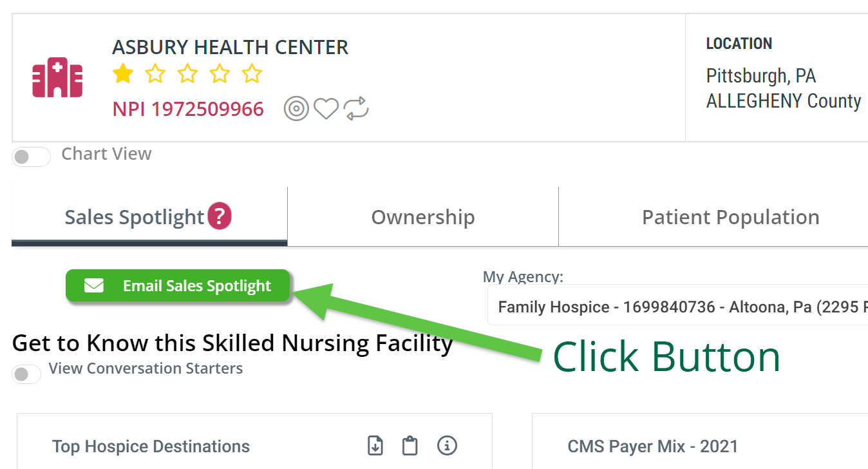Screen dimensions: 868x469
Task: Click the envelope icon on email button
Action: [94, 285]
